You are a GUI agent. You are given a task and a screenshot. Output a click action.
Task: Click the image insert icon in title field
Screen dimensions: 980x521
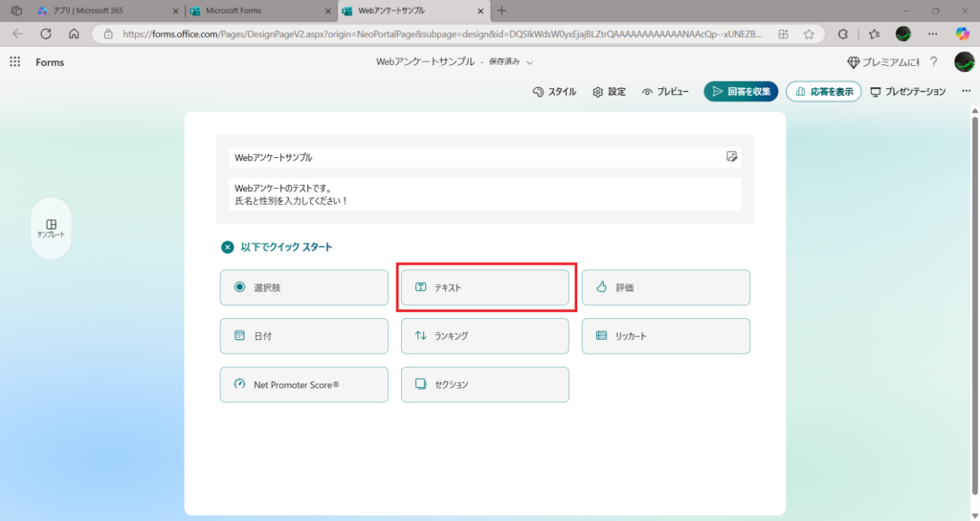[x=731, y=157]
